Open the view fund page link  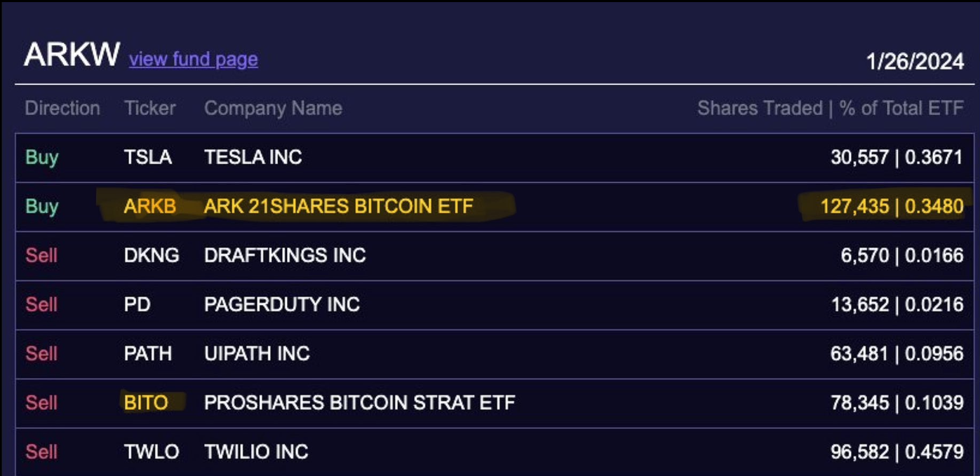(193, 60)
